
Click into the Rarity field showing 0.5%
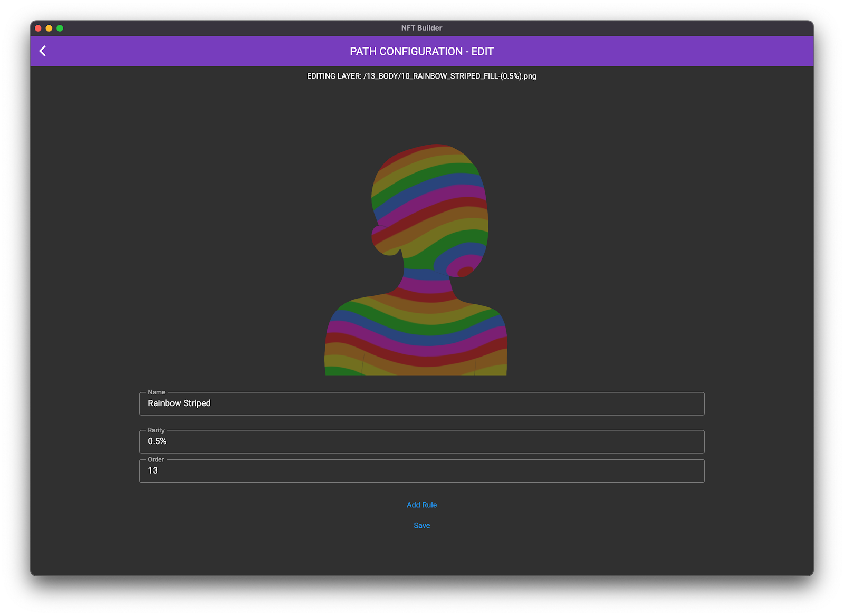click(x=421, y=441)
